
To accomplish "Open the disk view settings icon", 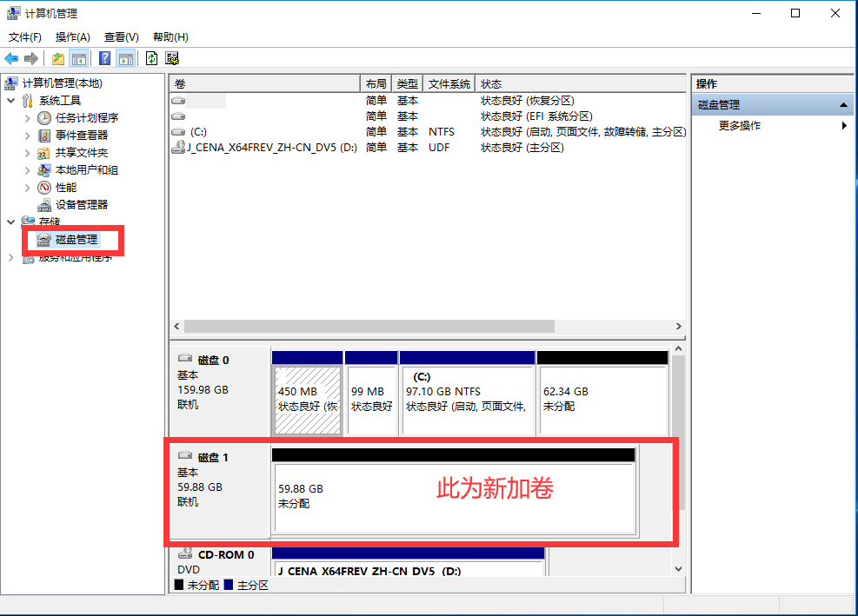I will pos(172,58).
